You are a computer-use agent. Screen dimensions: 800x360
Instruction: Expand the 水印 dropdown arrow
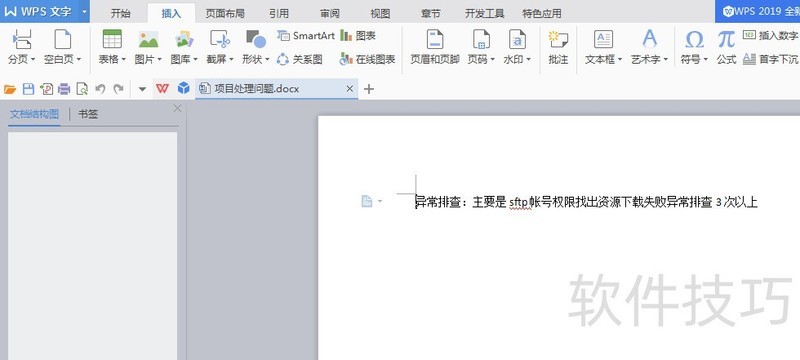pyautogui.click(x=529, y=60)
